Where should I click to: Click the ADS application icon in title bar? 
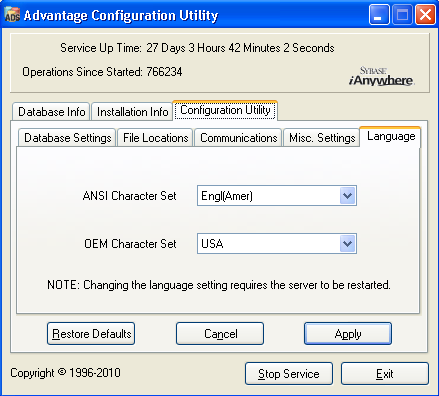click(x=12, y=15)
